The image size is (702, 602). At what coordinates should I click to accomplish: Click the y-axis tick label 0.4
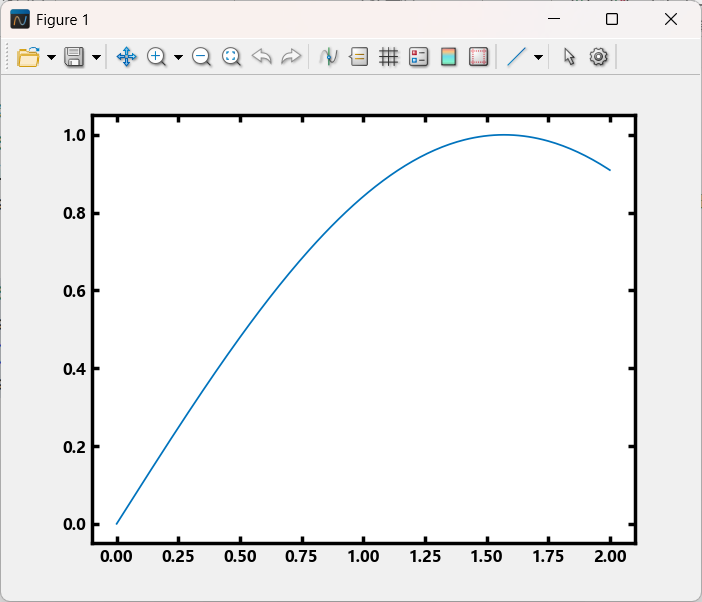click(x=74, y=369)
